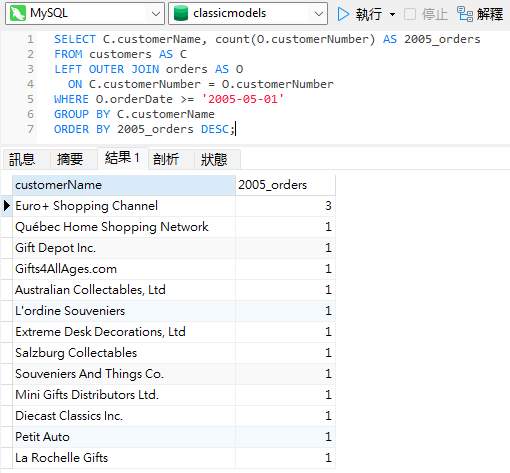This screenshot has width=510, height=473.
Task: Select the Australian Collectables, Ltd cell
Action: 124,290
